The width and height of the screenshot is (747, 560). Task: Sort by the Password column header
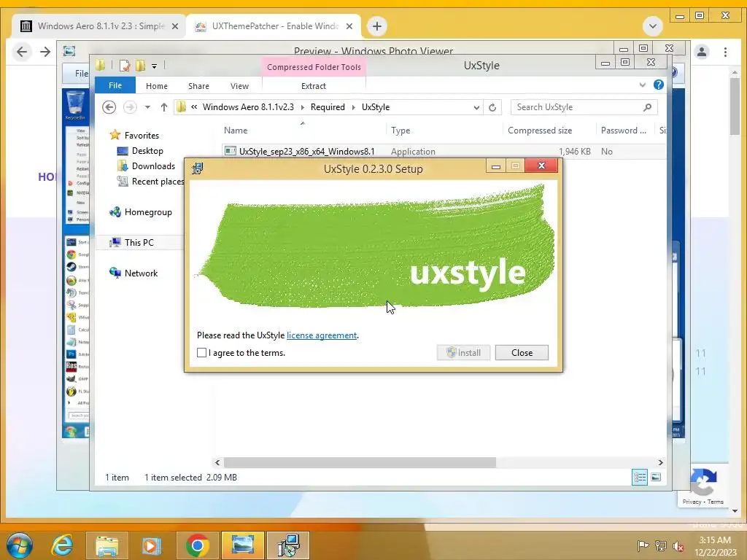[x=625, y=131]
